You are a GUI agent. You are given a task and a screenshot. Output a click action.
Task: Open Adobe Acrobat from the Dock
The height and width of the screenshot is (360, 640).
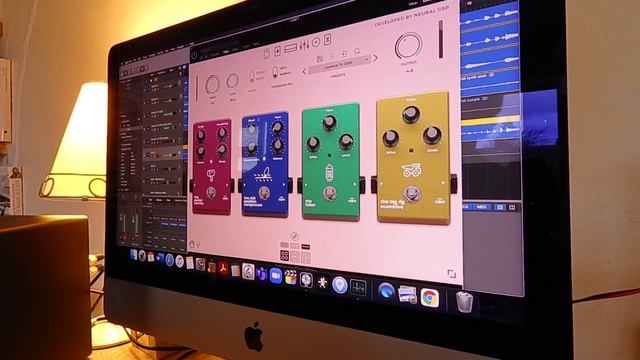[223, 269]
